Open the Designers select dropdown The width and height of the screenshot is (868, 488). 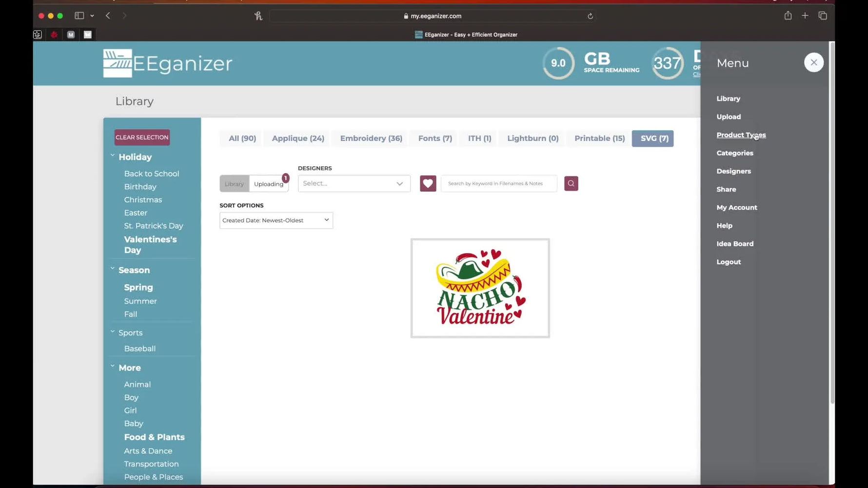click(x=354, y=183)
